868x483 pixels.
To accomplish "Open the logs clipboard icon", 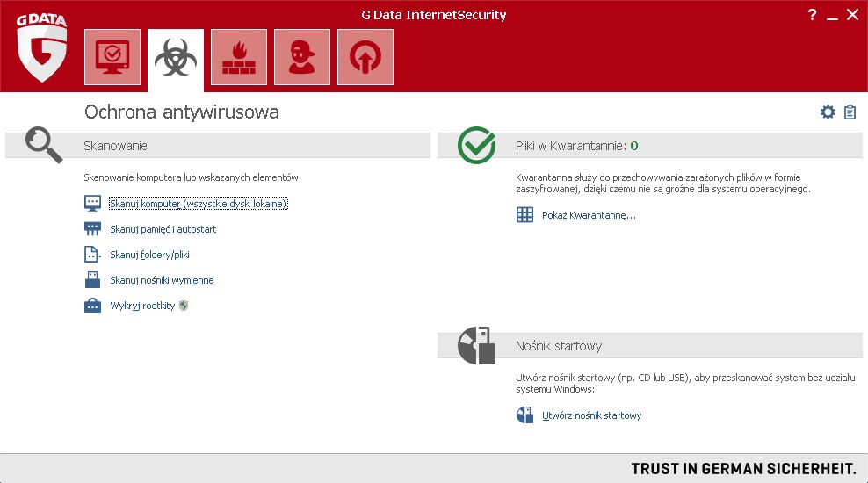I will point(850,112).
